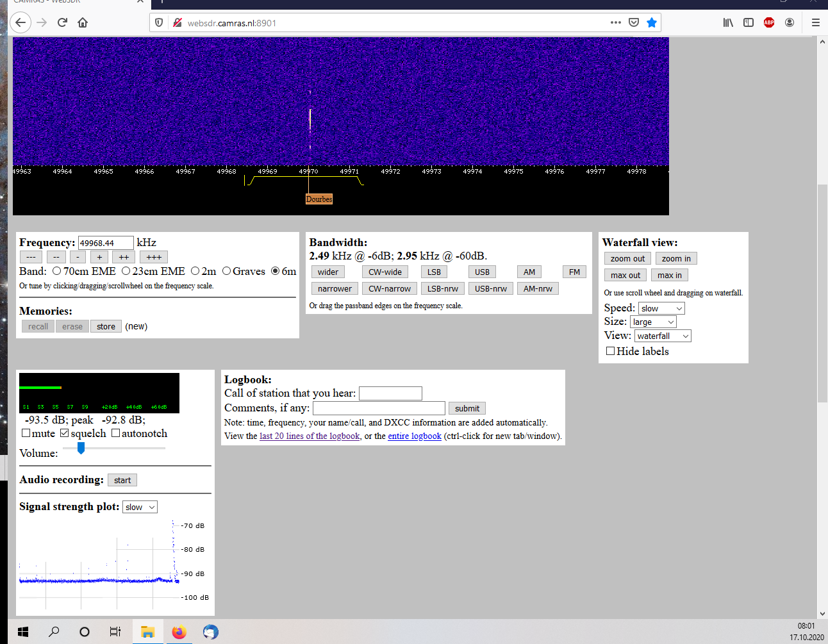The height and width of the screenshot is (644, 828).
Task: Enable the autonotch checkbox
Action: click(x=116, y=433)
